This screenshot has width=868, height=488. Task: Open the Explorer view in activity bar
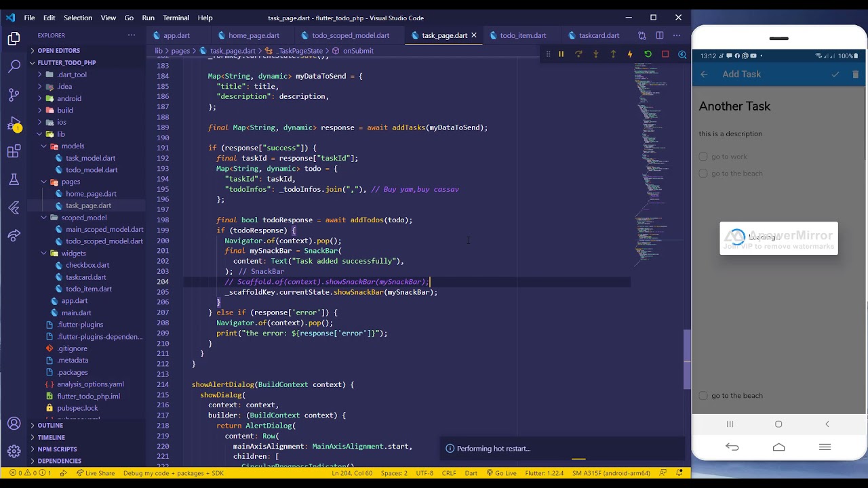pos(14,39)
